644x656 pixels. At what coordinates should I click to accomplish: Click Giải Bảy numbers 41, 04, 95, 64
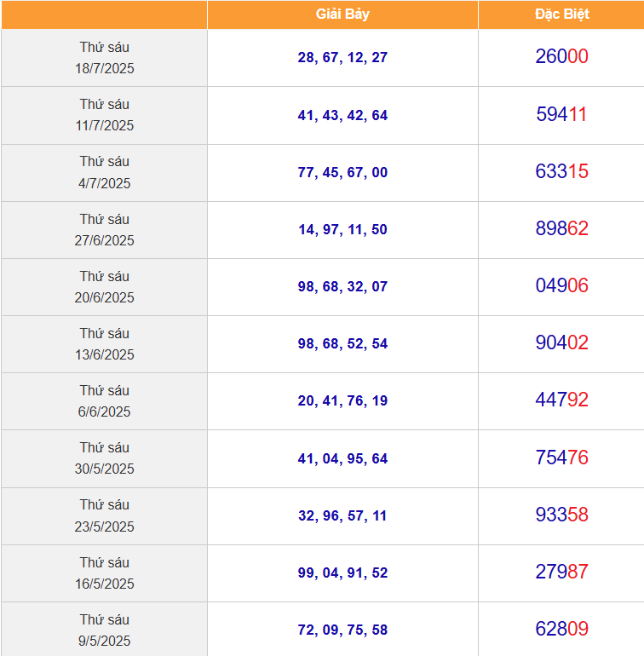click(342, 458)
